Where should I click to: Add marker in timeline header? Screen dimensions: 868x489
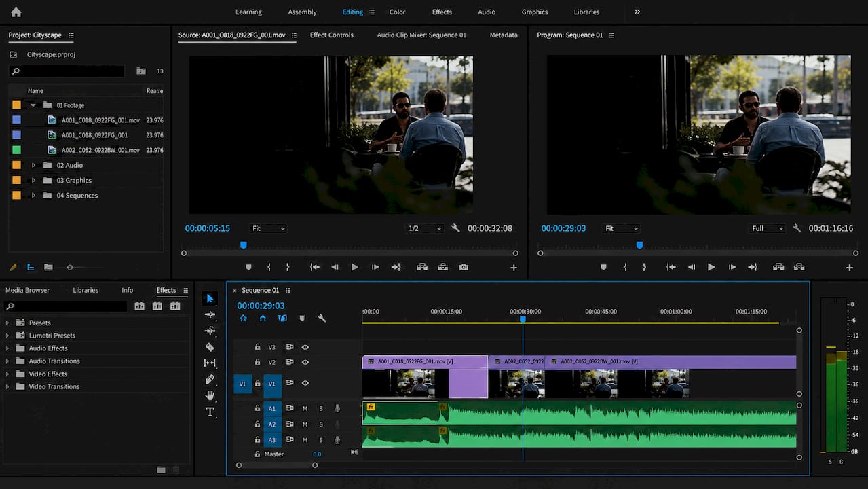[x=302, y=318]
